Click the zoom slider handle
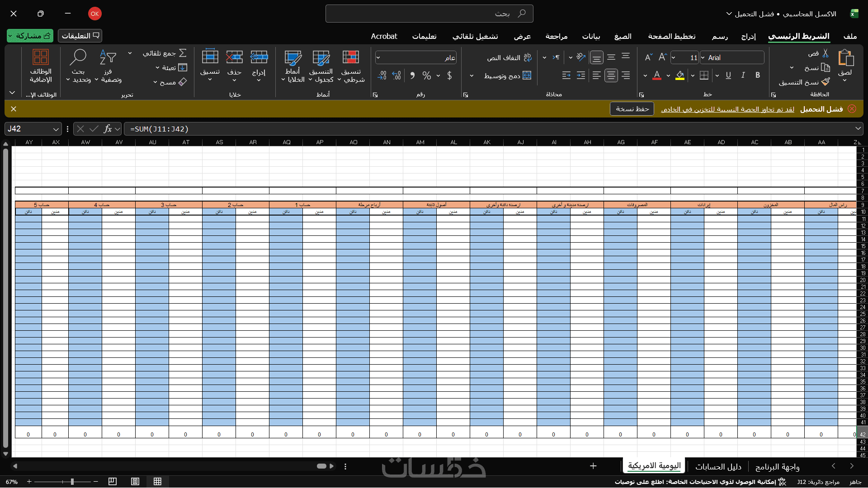Screen dimensions: 868x488 pyautogui.click(x=72, y=482)
